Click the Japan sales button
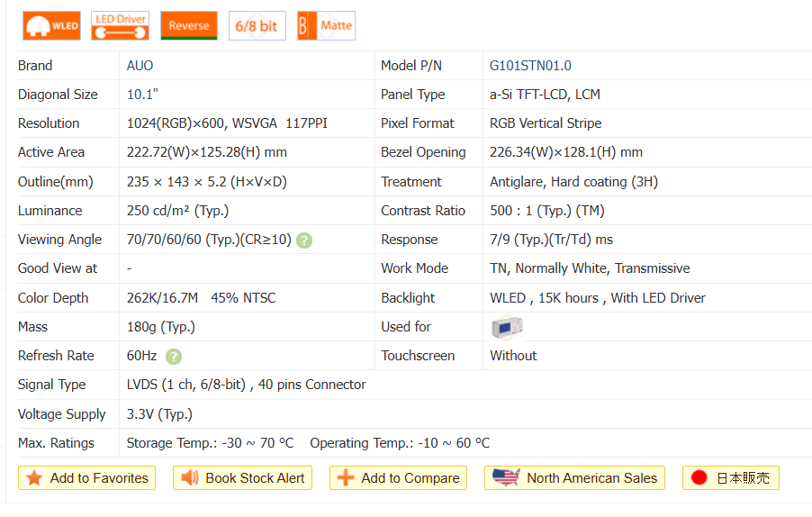812x517 pixels. 730,478
